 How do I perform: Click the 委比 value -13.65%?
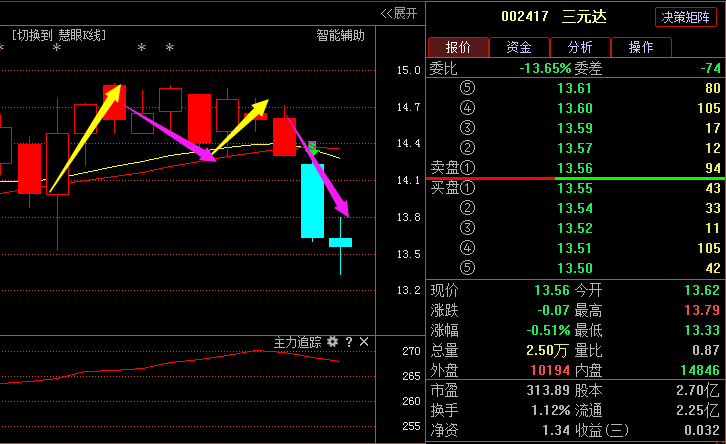[x=545, y=69]
